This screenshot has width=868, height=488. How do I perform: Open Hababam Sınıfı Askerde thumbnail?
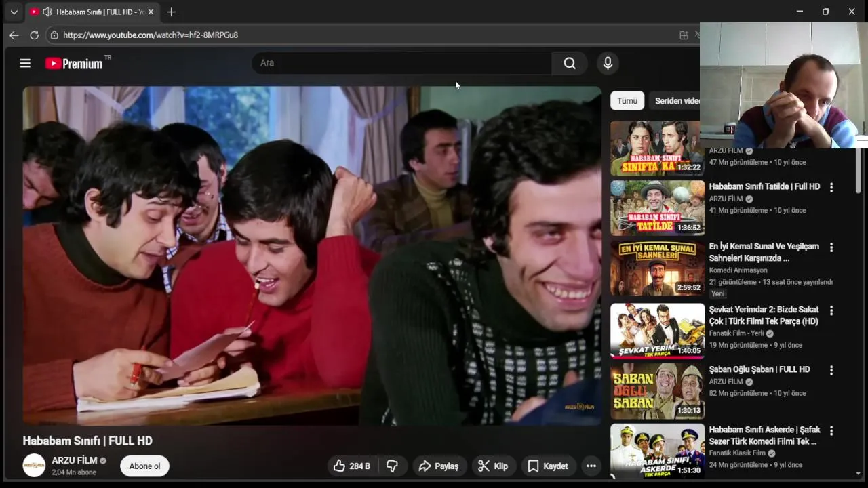coord(657,451)
